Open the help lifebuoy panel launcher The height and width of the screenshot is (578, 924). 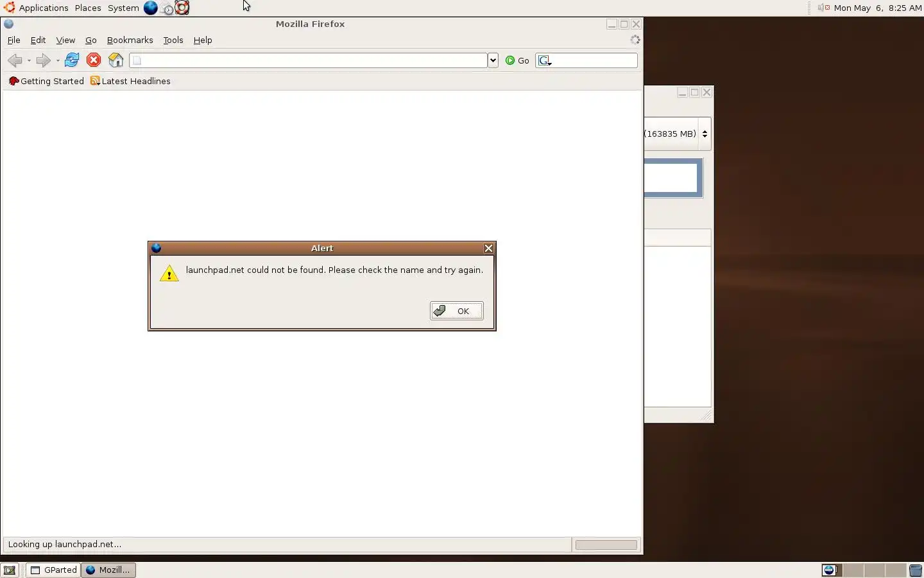(x=182, y=8)
